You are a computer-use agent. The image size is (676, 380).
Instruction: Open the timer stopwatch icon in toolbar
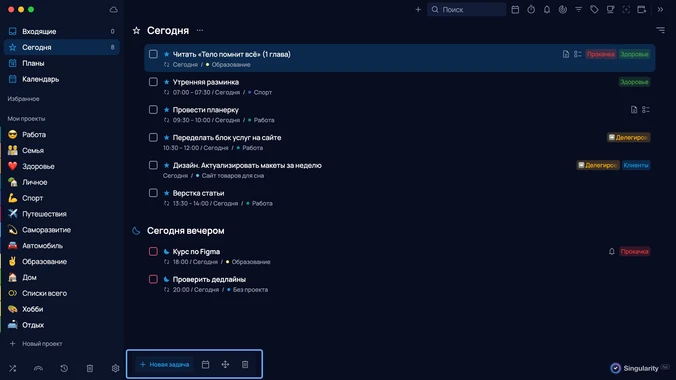click(531, 9)
